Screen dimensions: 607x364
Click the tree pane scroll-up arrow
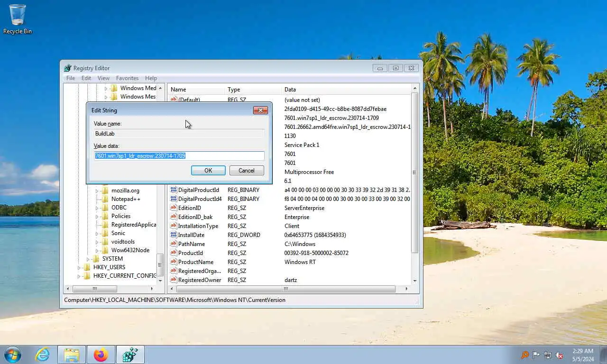160,88
